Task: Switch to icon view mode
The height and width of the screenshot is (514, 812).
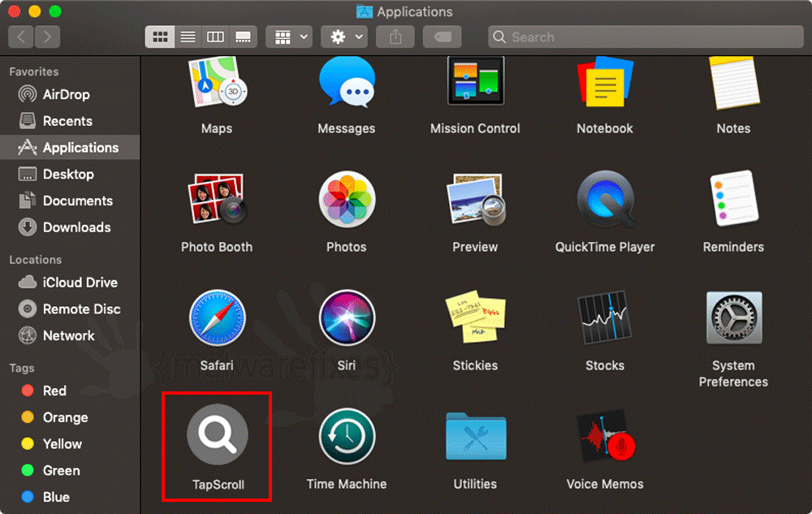Action: pos(159,37)
